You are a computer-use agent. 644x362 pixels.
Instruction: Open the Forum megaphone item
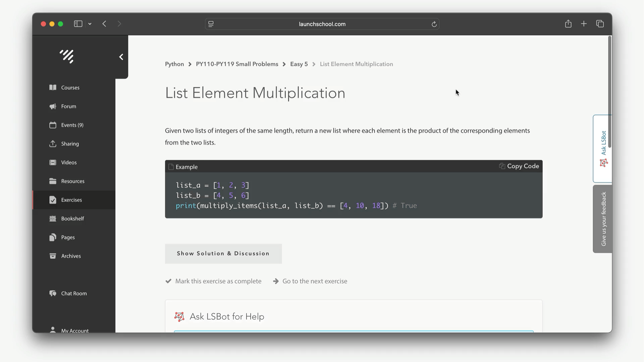(x=68, y=106)
